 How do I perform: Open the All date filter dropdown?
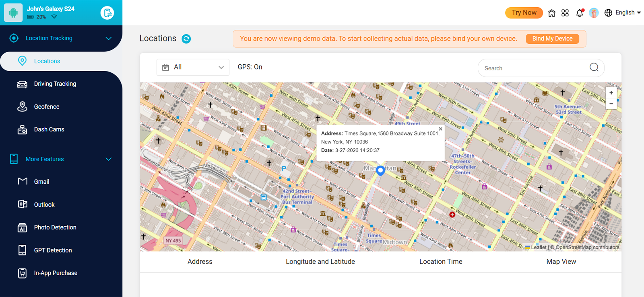(193, 68)
